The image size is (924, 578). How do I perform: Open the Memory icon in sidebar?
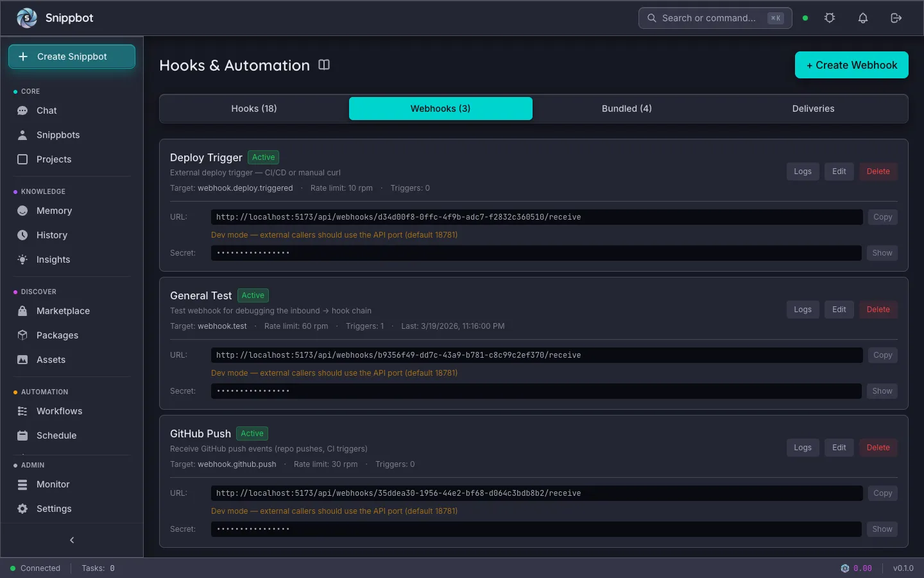[x=22, y=211]
